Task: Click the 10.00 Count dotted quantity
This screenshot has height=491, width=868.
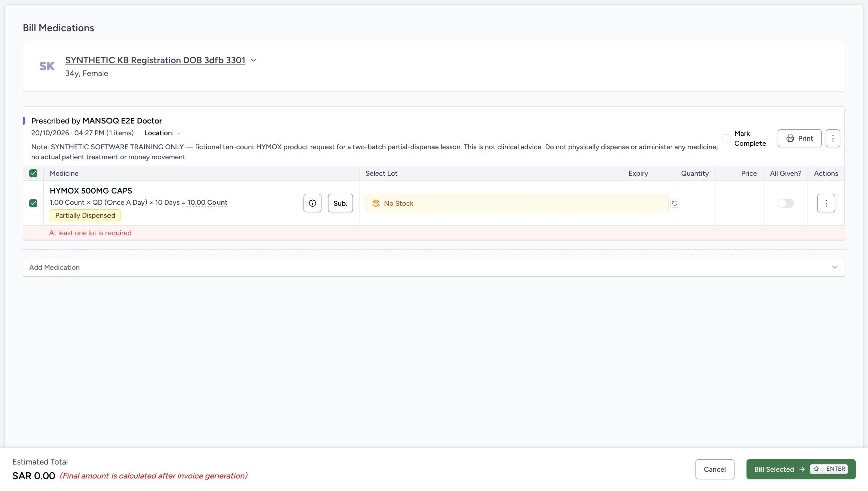Action: pos(207,202)
